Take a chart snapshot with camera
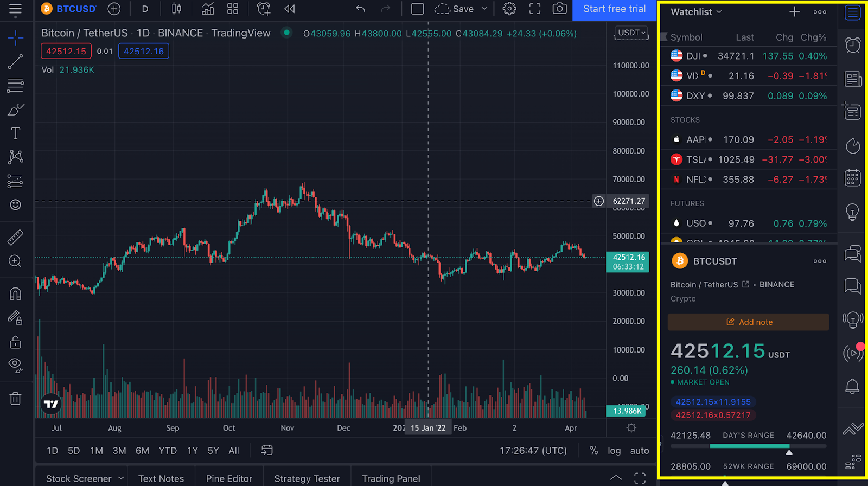The height and width of the screenshot is (486, 868). (559, 9)
